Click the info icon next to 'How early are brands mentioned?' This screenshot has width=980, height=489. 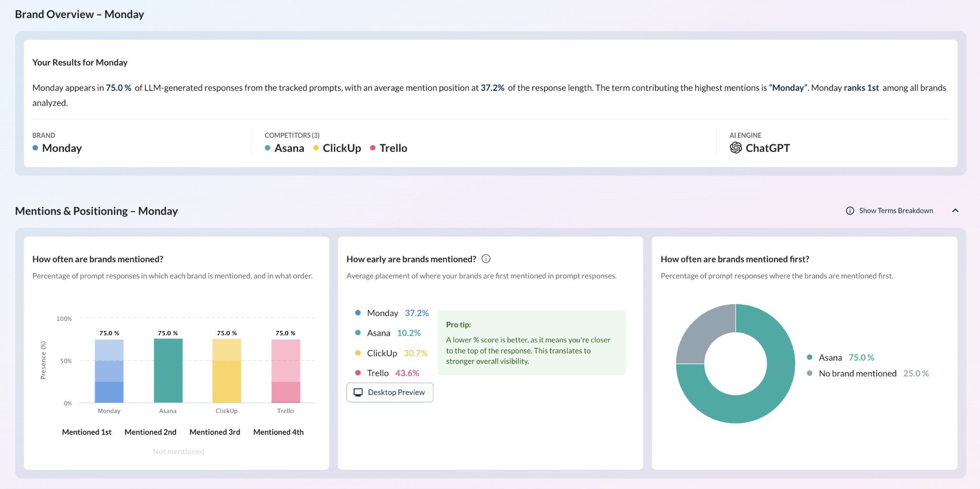tap(486, 259)
